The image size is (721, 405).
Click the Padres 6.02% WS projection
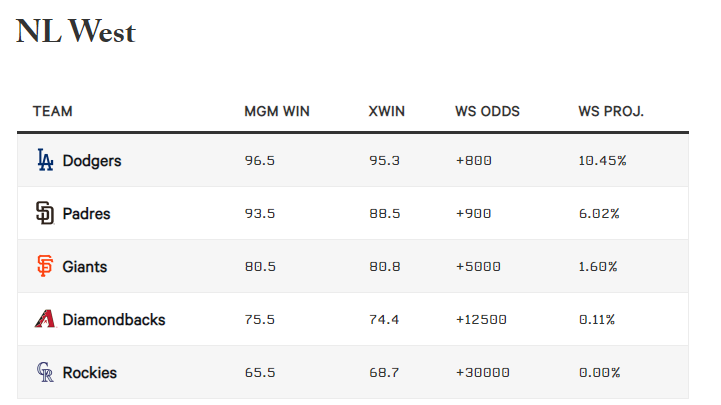599,213
